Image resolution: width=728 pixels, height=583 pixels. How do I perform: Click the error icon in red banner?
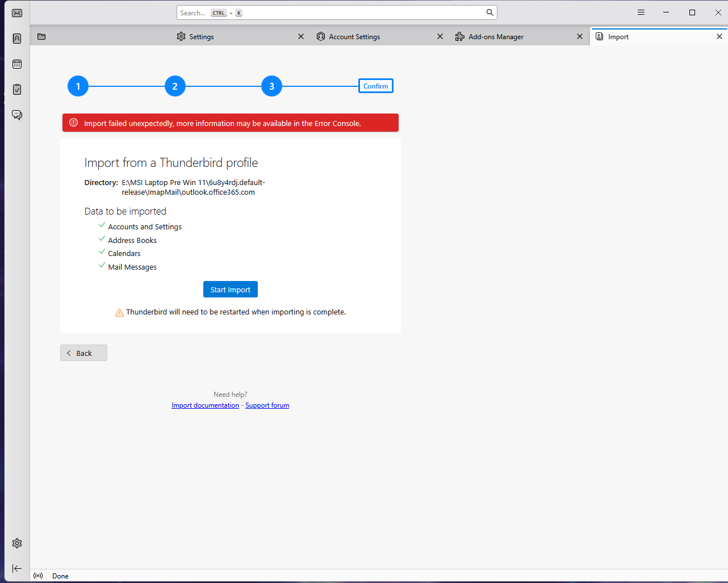pyautogui.click(x=73, y=123)
